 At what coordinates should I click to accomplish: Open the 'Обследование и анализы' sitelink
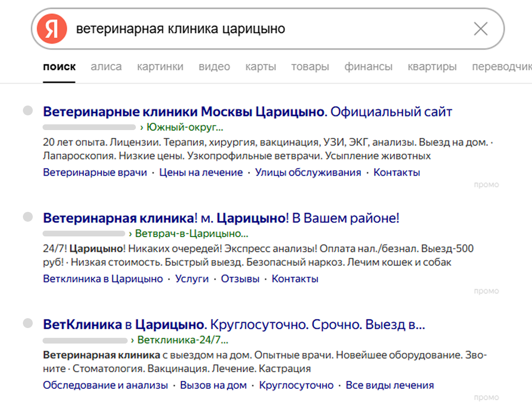tap(106, 385)
